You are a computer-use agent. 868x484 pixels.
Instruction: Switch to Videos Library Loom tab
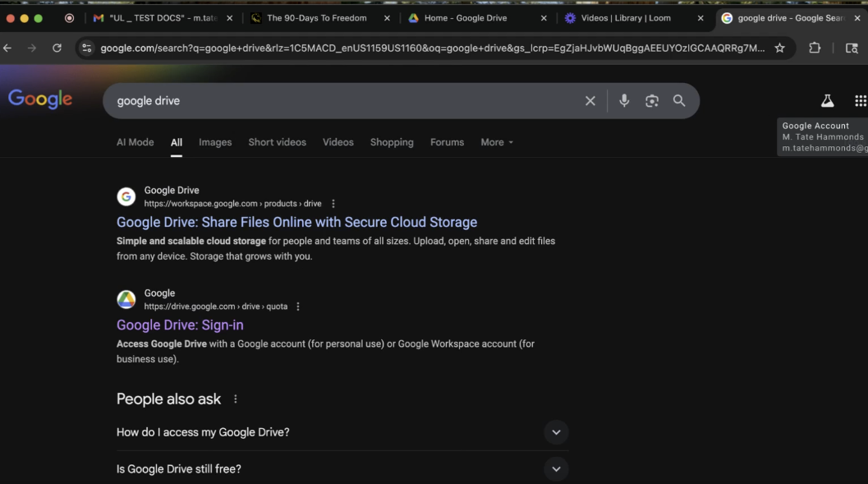[x=626, y=18]
